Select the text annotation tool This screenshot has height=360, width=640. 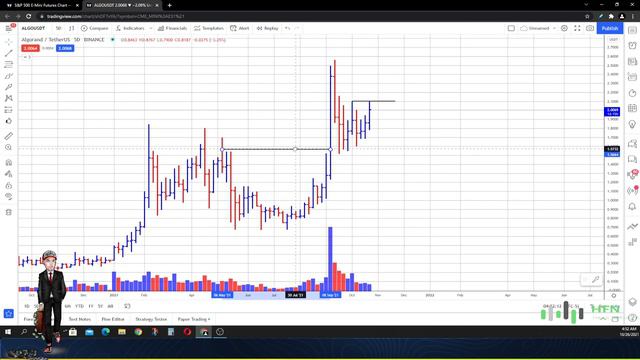click(x=9, y=87)
